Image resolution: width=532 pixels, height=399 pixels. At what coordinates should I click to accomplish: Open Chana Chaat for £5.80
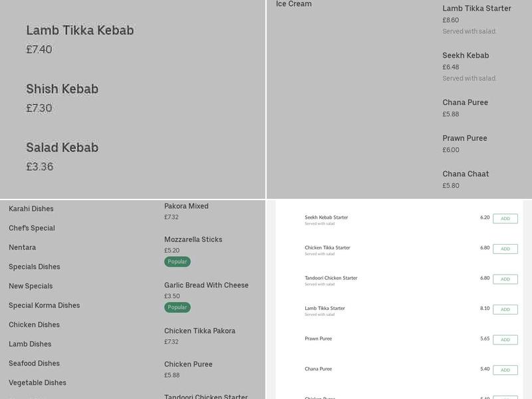click(x=465, y=174)
